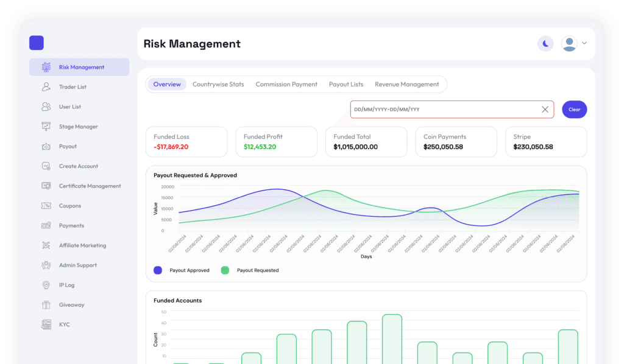Viewport: 624px width, 364px height.
Task: Click the Coupons percent ticket icon
Action: coord(46,206)
